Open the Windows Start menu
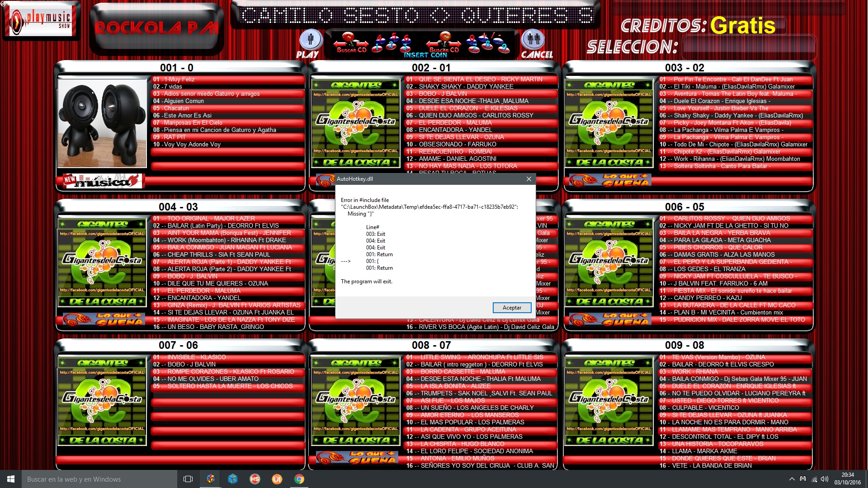Image resolution: width=868 pixels, height=488 pixels. tap(11, 479)
